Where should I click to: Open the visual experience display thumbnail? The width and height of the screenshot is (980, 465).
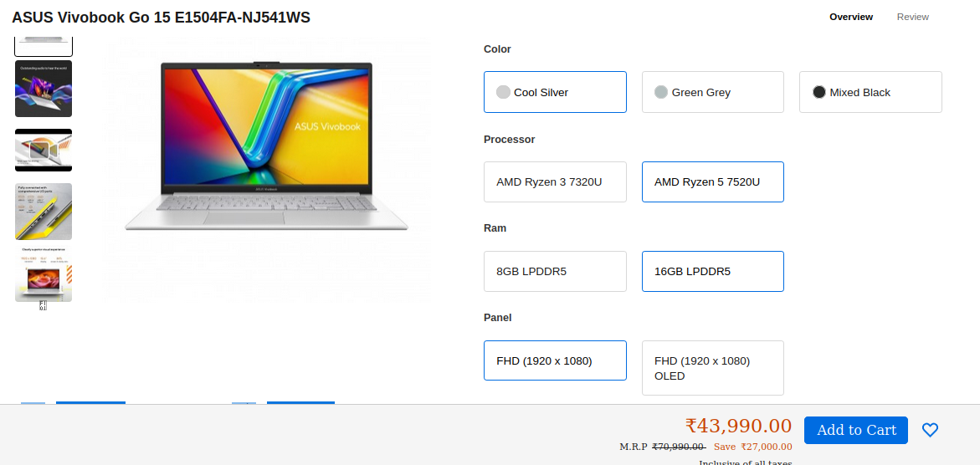pos(44,274)
